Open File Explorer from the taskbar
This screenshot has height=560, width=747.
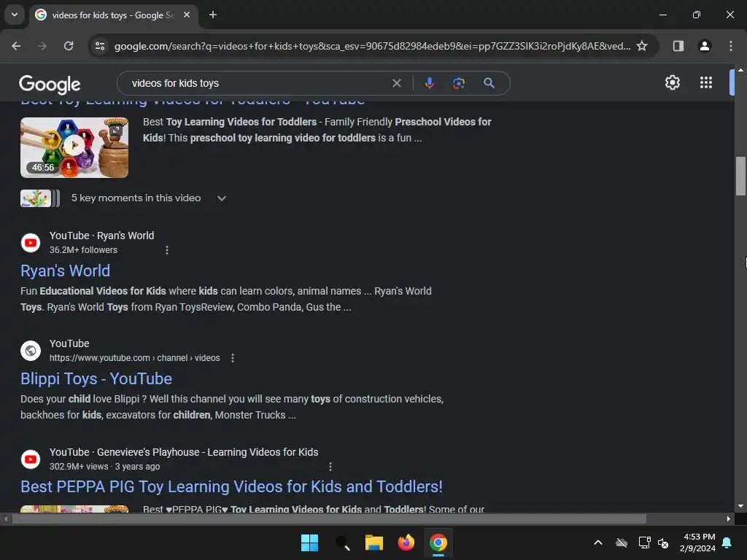[x=374, y=542]
